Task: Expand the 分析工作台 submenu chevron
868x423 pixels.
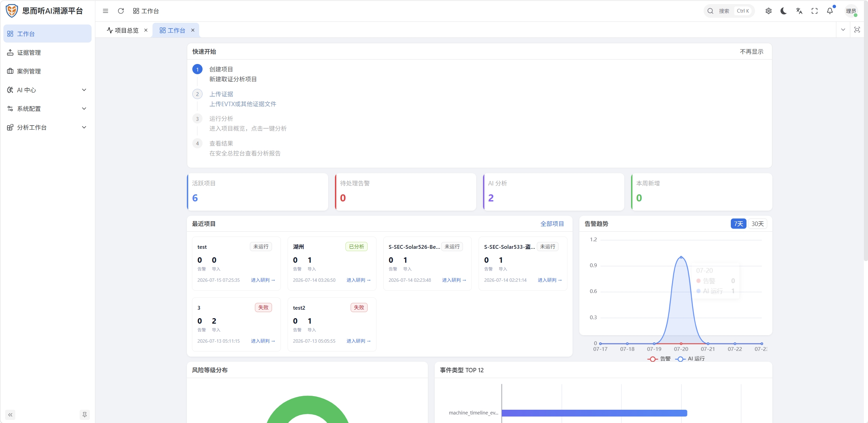Action: [84, 127]
